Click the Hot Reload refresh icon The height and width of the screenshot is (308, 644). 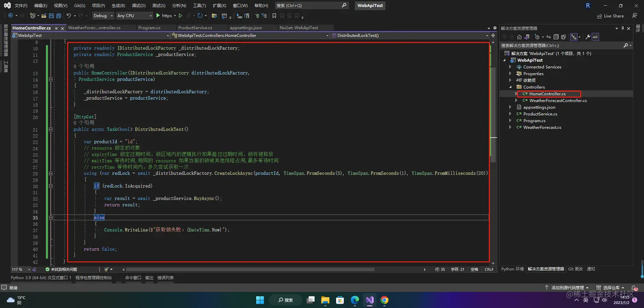point(200,16)
